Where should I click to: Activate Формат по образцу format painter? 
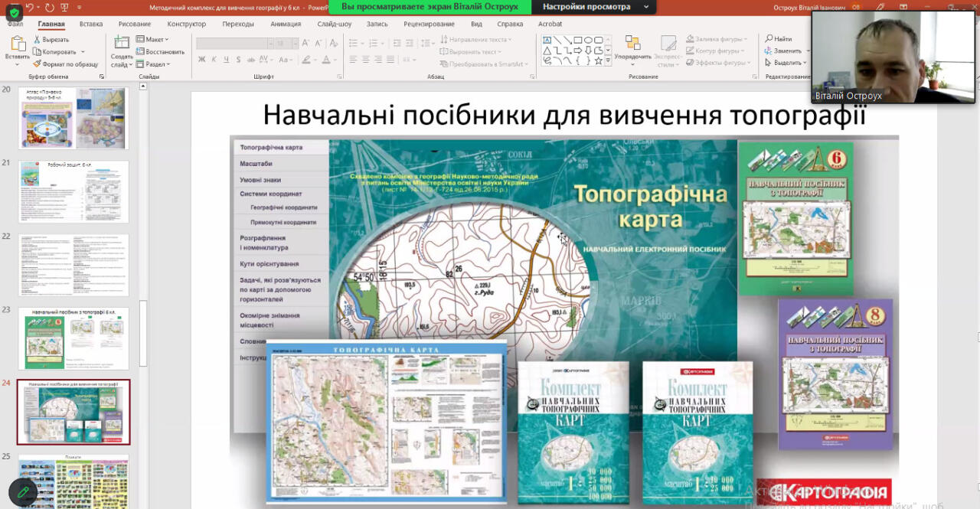[x=65, y=64]
